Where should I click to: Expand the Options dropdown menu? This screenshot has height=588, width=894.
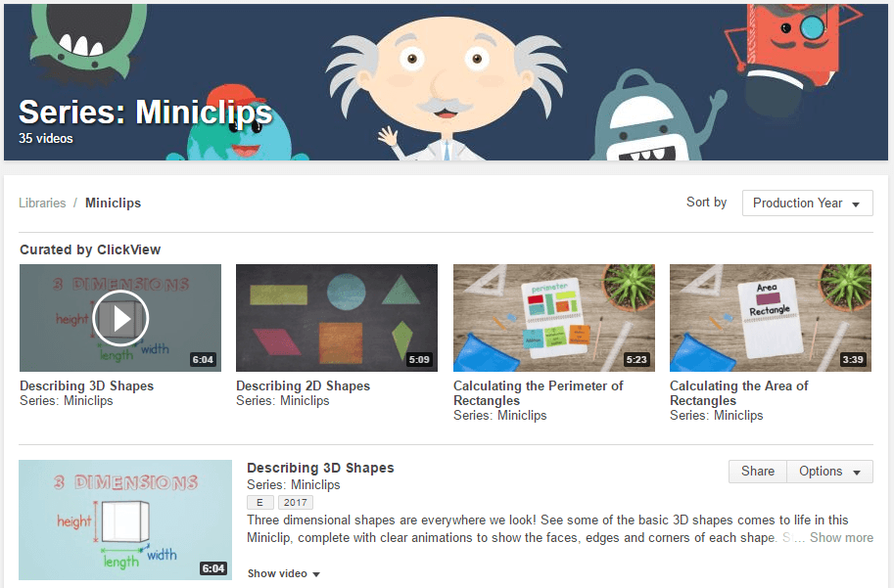(829, 472)
